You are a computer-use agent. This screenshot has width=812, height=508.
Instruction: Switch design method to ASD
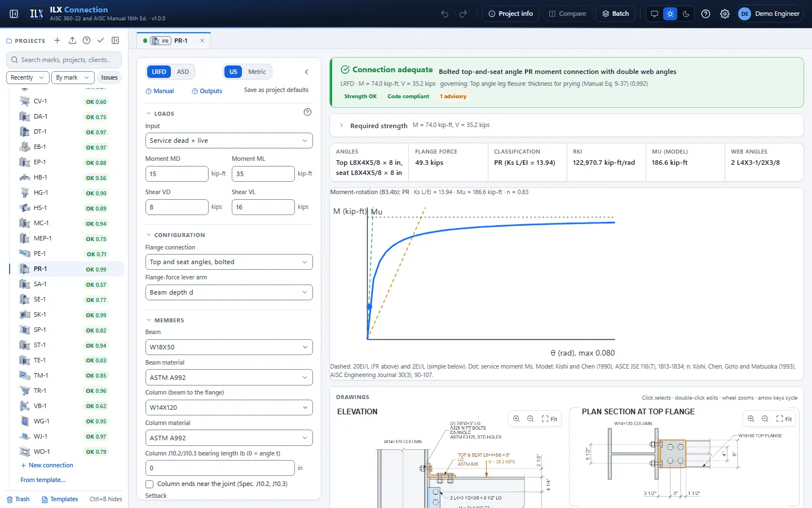coord(183,72)
